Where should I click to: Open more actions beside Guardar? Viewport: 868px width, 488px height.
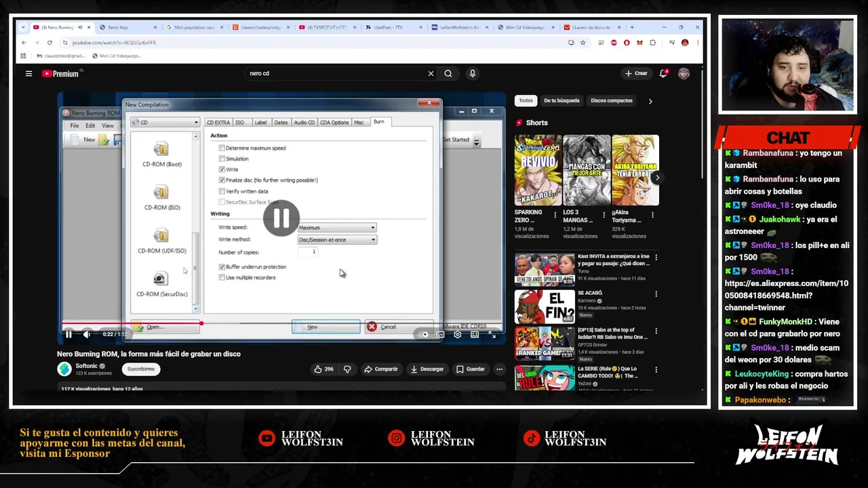pyautogui.click(x=499, y=369)
